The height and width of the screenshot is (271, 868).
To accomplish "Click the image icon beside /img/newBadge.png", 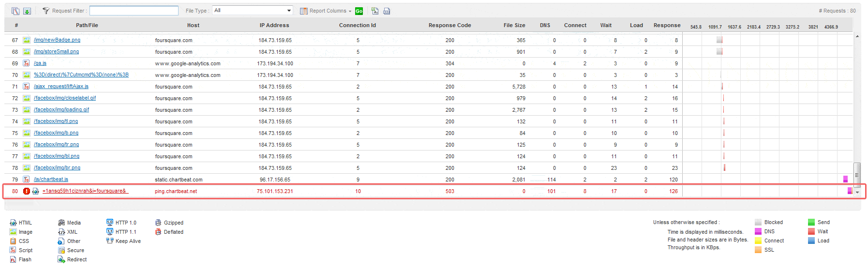I will [27, 40].
